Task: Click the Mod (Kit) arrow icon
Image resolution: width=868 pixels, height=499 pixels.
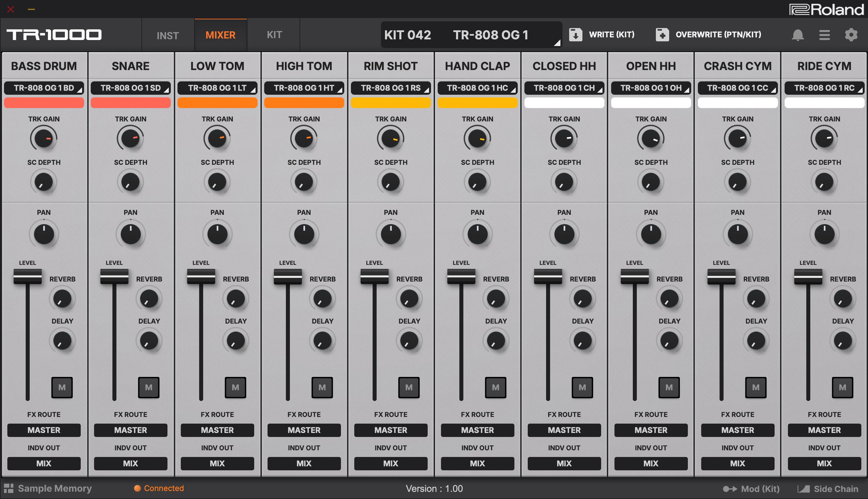Action: click(730, 489)
